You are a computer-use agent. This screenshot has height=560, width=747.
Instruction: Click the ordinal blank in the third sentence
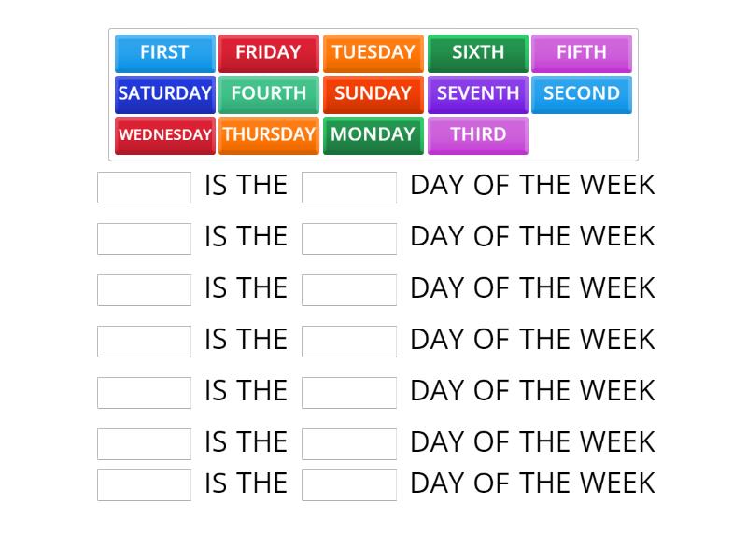pyautogui.click(x=348, y=289)
